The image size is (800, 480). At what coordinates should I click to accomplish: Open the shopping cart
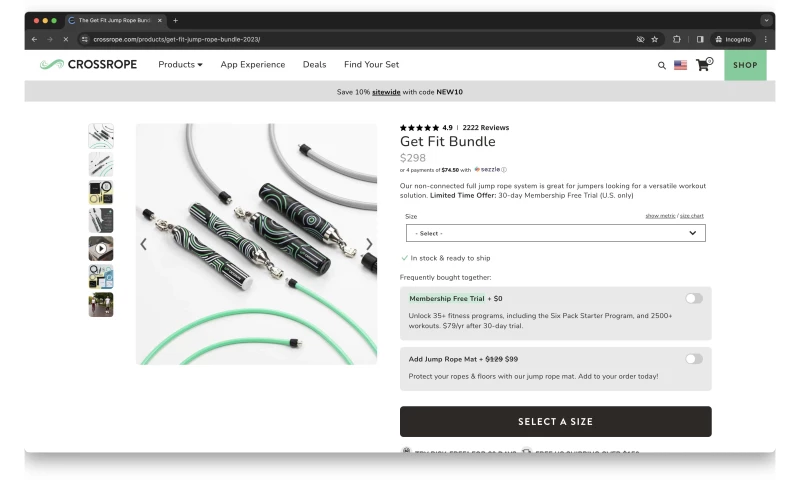(703, 65)
